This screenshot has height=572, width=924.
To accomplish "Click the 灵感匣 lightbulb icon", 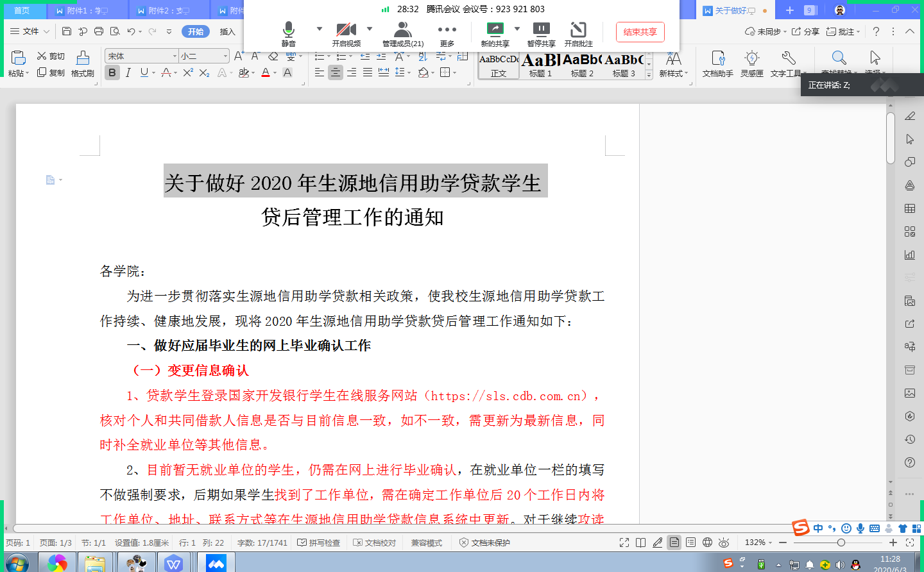I will pyautogui.click(x=751, y=64).
